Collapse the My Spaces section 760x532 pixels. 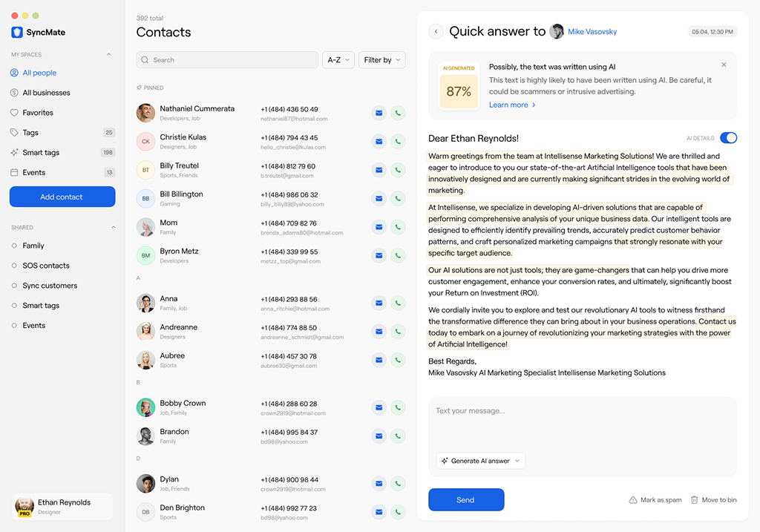click(108, 54)
